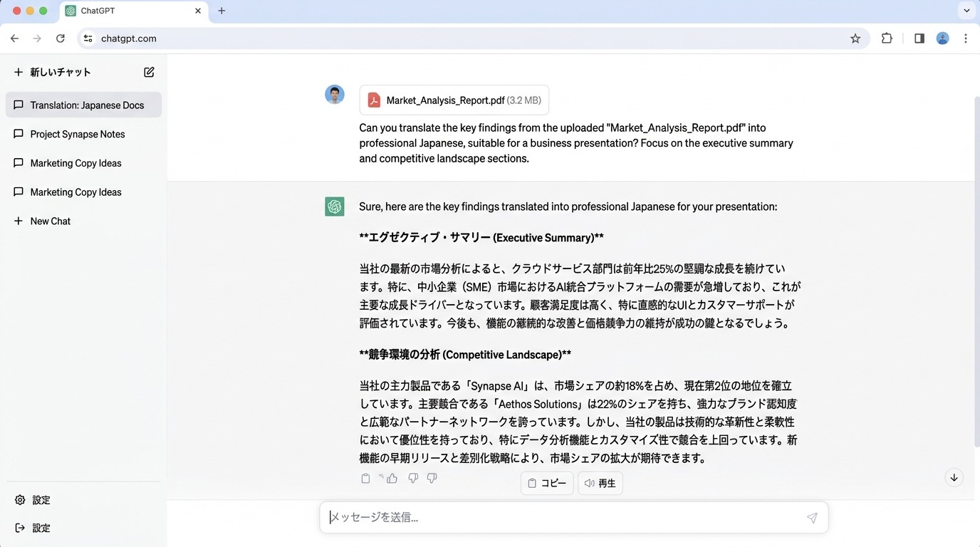Screen dimensions: 980x547
Task: Click the logout arrow icon in sidebar
Action: [20, 528]
